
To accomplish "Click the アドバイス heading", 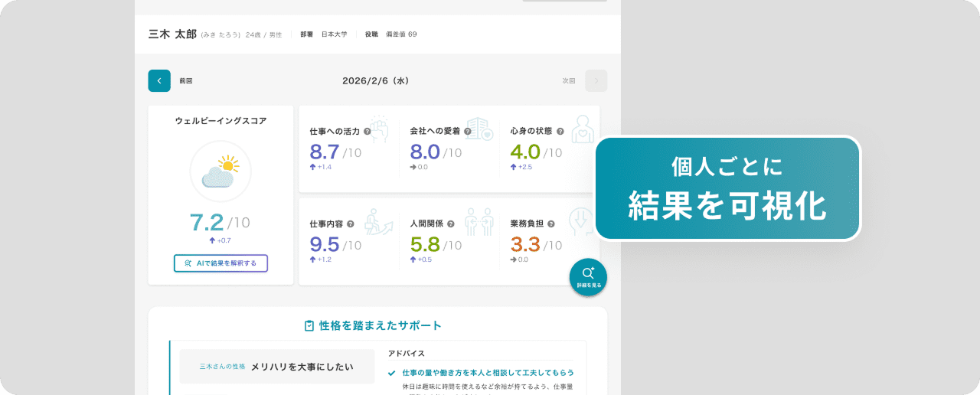I will (x=407, y=354).
